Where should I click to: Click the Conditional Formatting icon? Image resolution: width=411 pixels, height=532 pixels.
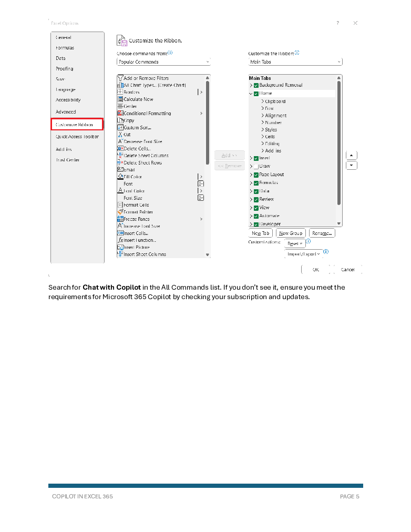[x=120, y=114]
